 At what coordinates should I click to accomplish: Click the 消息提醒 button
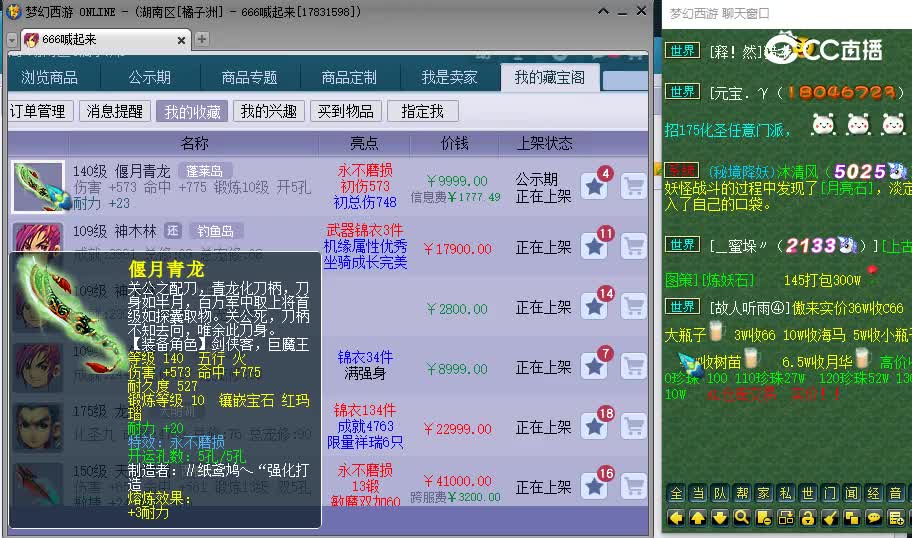tap(115, 111)
